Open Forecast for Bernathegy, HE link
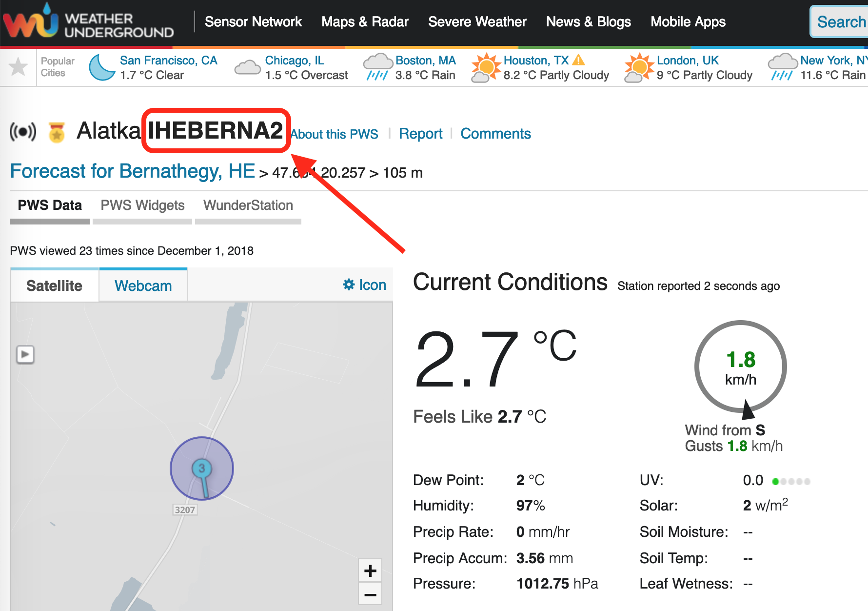The image size is (868, 611). pyautogui.click(x=132, y=171)
